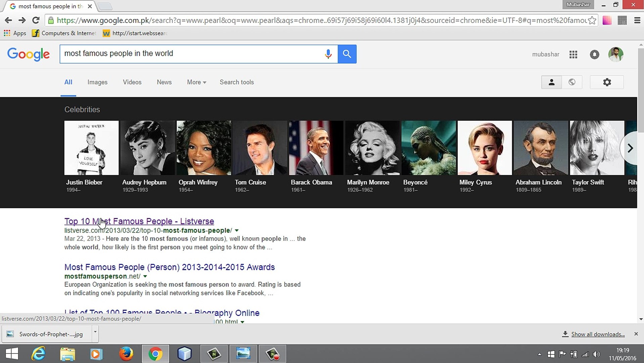
Task: Open the istart.webssearch bookmark
Action: [x=135, y=33]
